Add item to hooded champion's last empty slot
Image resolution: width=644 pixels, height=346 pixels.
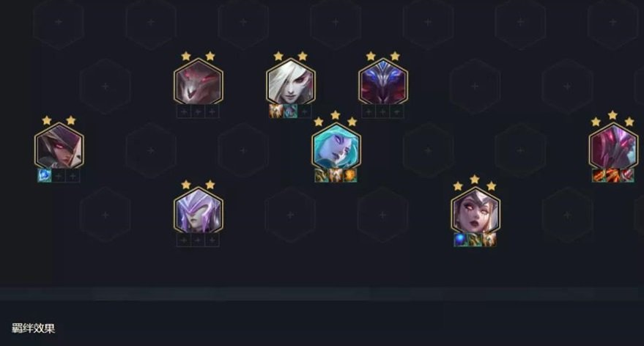73,176
